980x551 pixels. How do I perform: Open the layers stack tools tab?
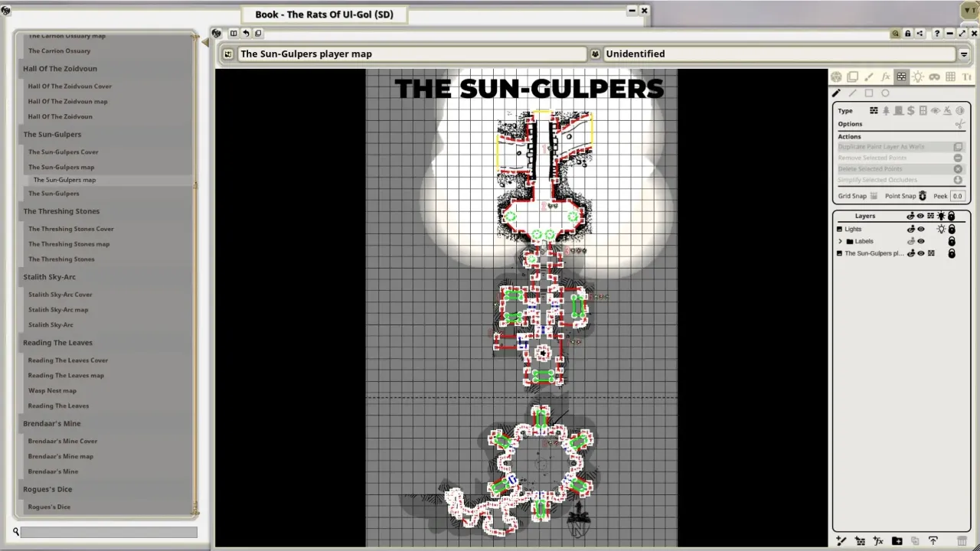click(853, 77)
